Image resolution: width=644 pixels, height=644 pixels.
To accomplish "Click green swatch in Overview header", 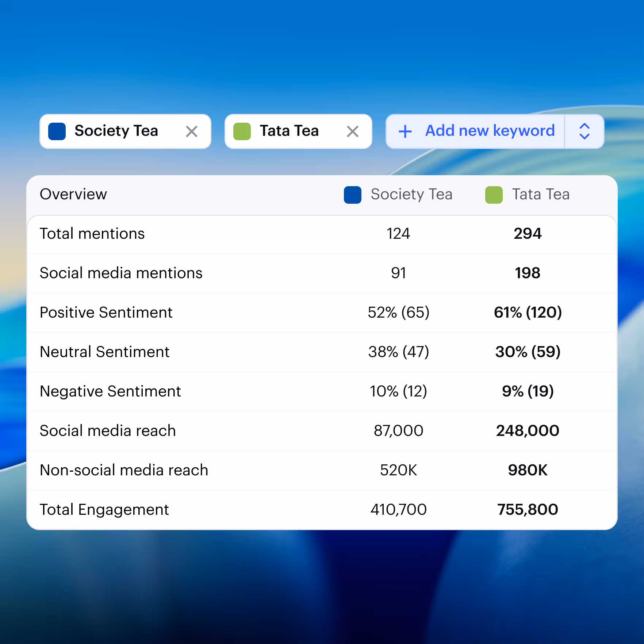I will [494, 195].
